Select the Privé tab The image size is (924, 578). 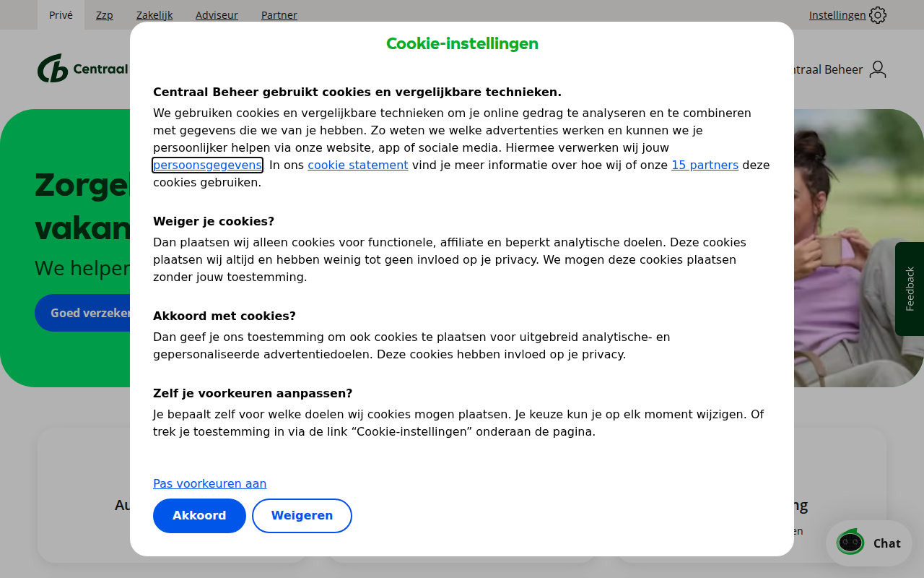61,15
